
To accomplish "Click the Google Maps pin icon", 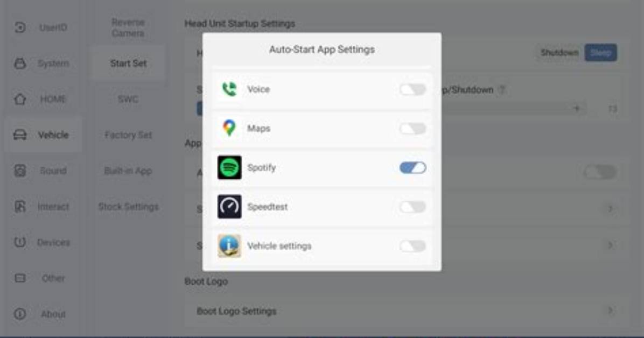I will tap(229, 128).
